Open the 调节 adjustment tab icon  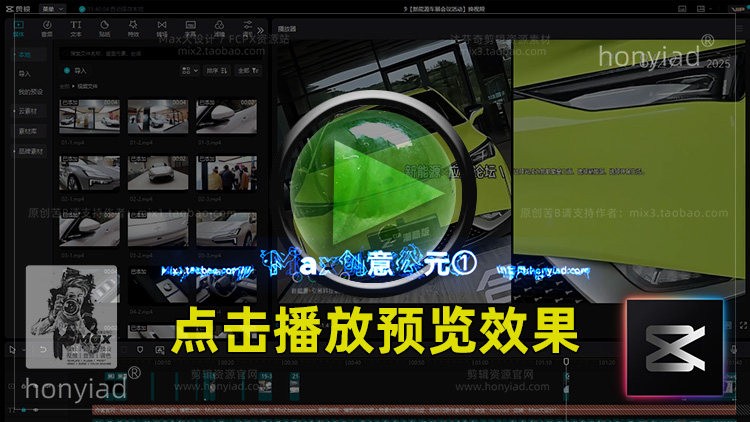click(x=247, y=25)
